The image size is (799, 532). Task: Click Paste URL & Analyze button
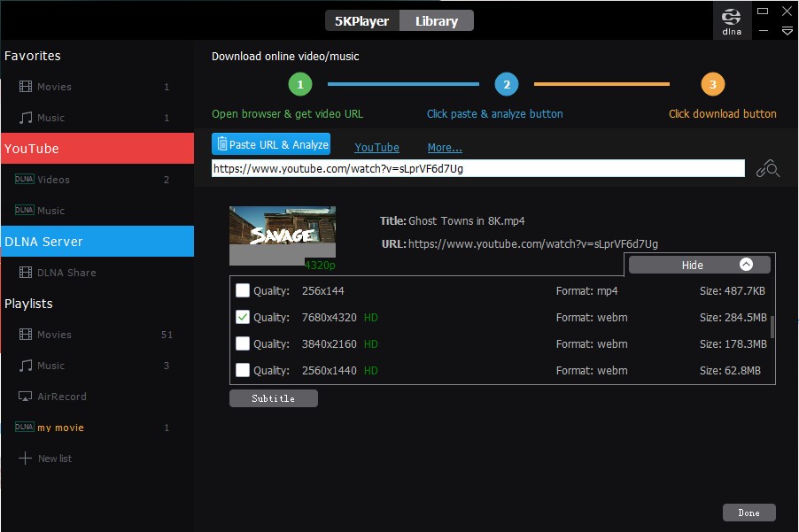271,144
